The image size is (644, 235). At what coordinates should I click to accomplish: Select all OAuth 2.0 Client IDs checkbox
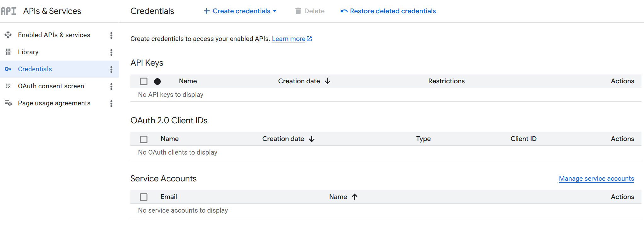click(144, 139)
